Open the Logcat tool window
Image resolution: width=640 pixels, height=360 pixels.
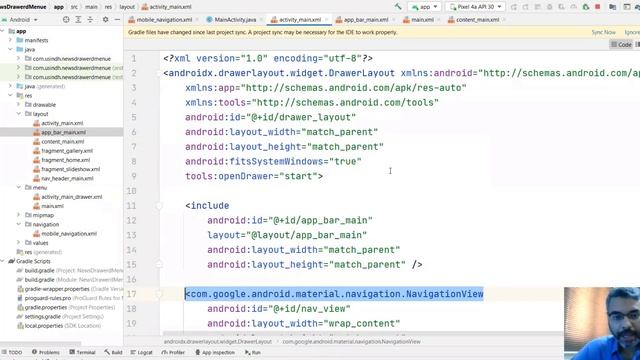click(142, 352)
